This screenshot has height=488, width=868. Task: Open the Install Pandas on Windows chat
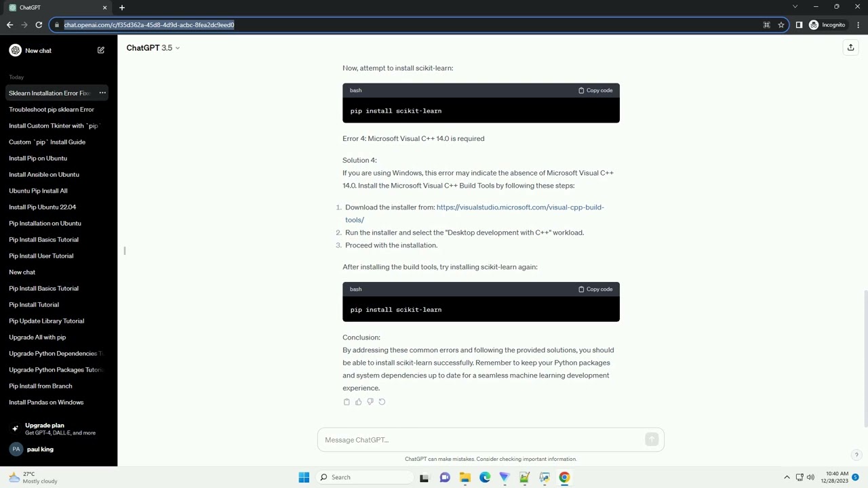(46, 402)
